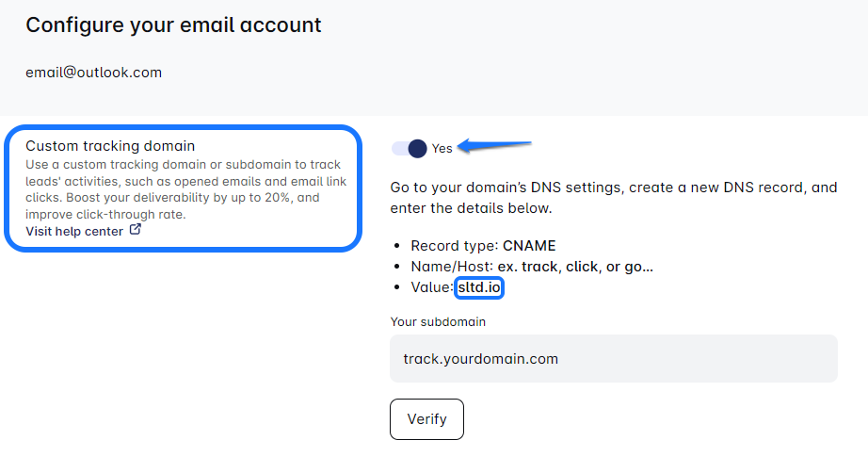Click the Verify button
868x457 pixels.
click(426, 418)
